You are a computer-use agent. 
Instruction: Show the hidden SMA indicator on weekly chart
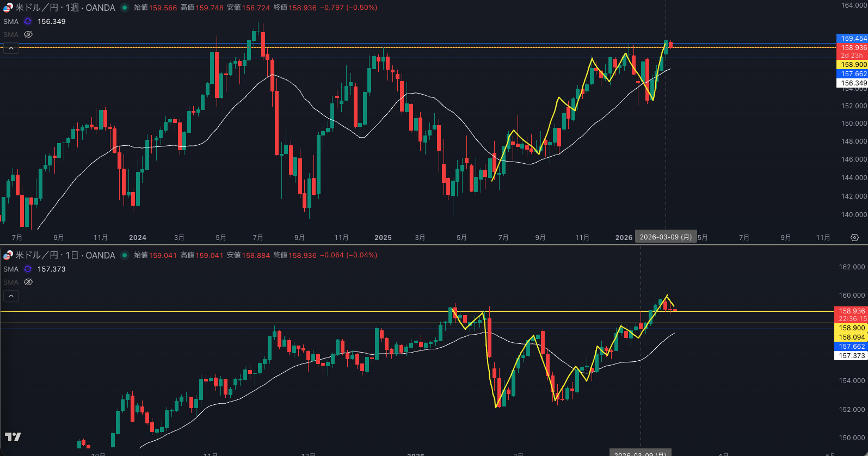(28, 34)
